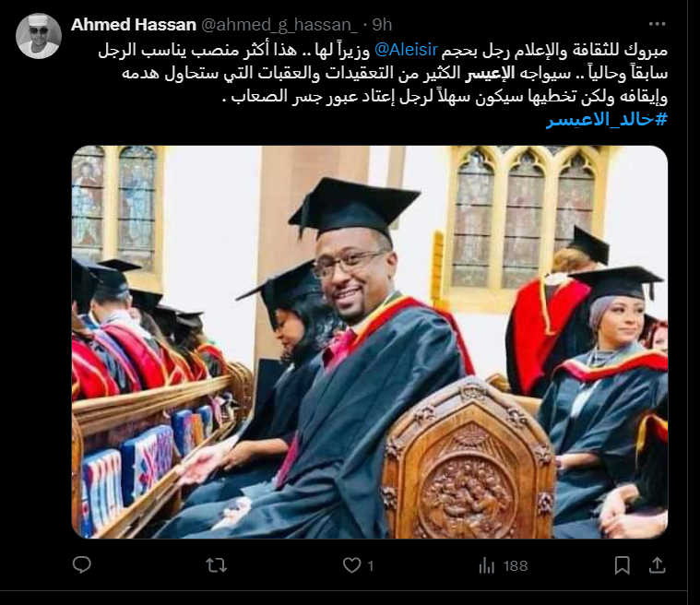Open the #خالد_الاعيسر hashtag

pyautogui.click(x=607, y=120)
